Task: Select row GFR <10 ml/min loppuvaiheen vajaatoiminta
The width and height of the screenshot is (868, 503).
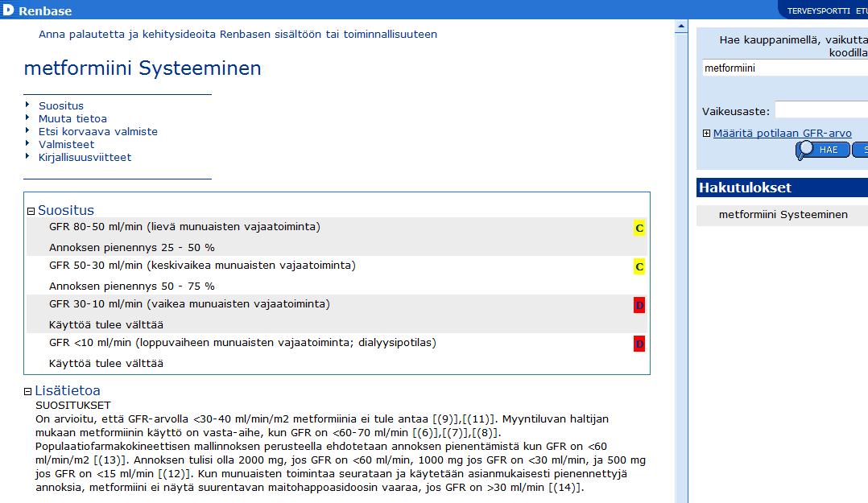Action: point(336,353)
